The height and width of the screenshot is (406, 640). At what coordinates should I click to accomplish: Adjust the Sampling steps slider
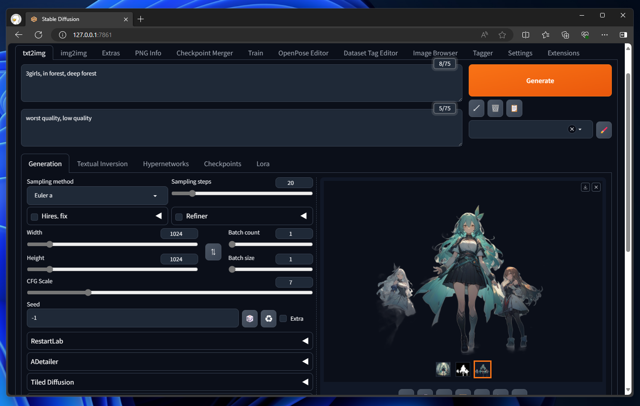(x=242, y=194)
